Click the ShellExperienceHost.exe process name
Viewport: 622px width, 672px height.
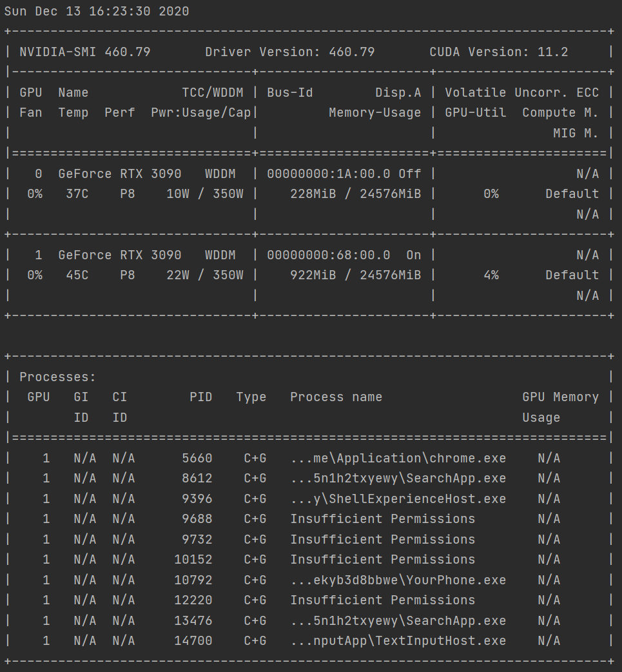coord(398,499)
